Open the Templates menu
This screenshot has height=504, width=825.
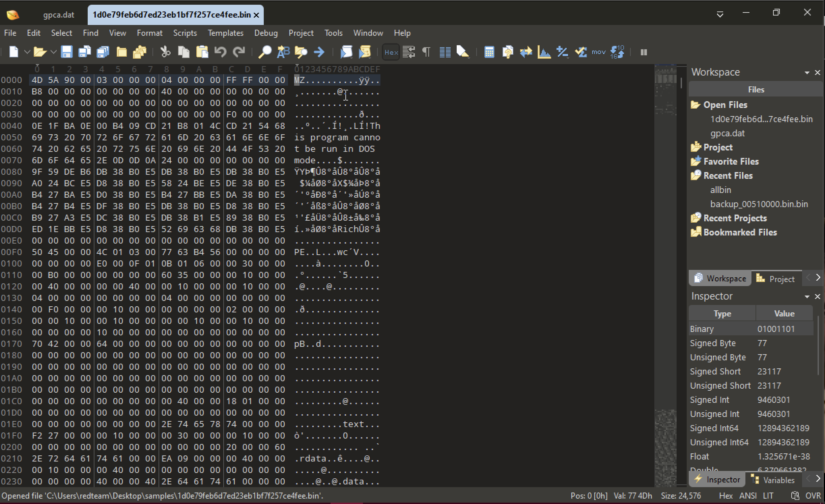tap(225, 33)
